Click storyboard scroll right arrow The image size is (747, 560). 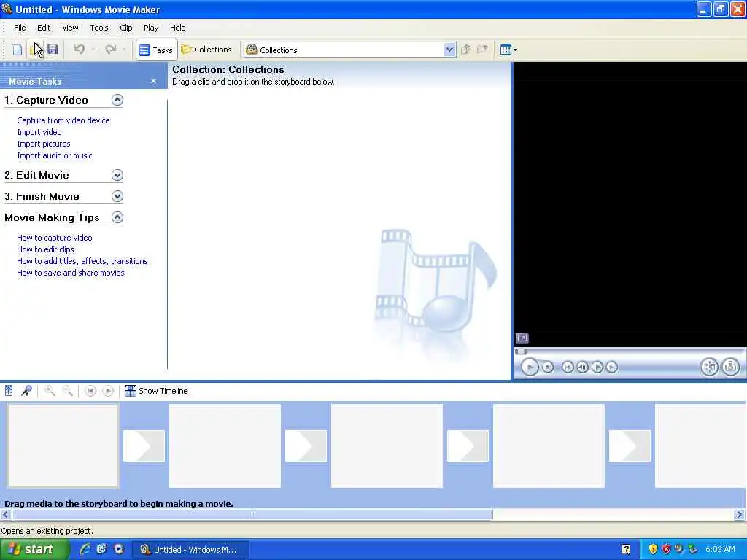click(x=740, y=515)
